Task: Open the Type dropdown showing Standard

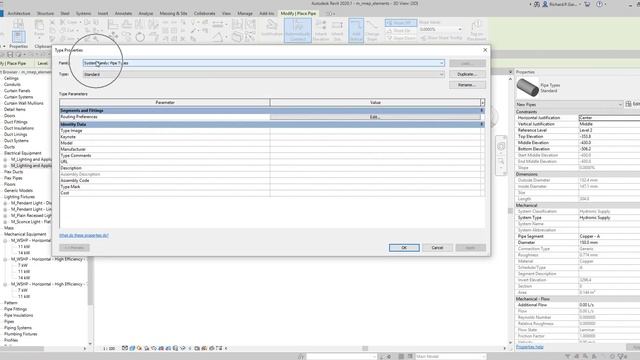Action: pyautogui.click(x=264, y=74)
